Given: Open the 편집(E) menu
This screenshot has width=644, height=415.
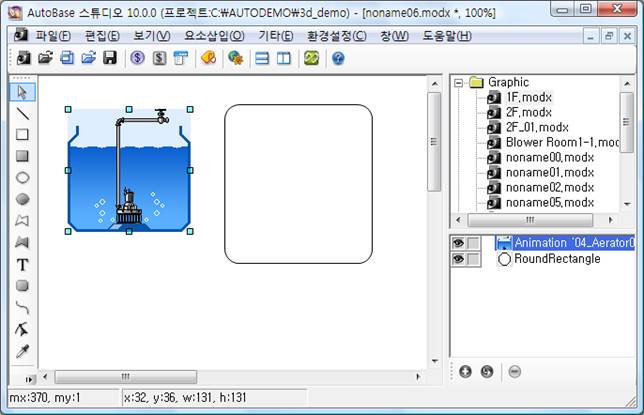Looking at the screenshot, I should tap(102, 36).
